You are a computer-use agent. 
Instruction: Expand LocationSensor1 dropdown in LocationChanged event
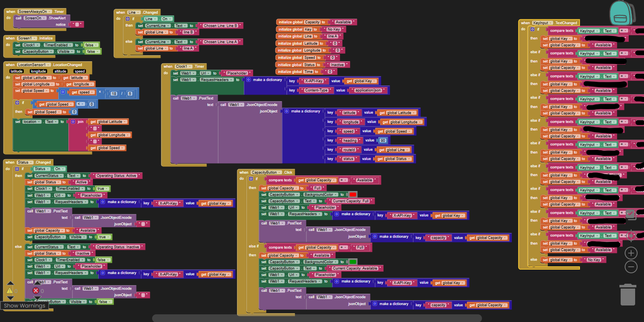[x=34, y=65]
